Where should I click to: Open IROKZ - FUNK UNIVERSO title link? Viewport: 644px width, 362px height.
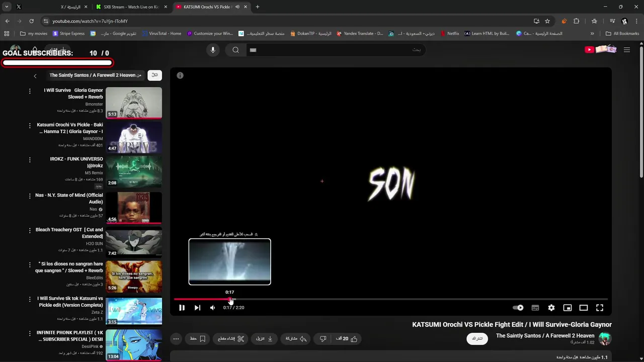coord(76,162)
